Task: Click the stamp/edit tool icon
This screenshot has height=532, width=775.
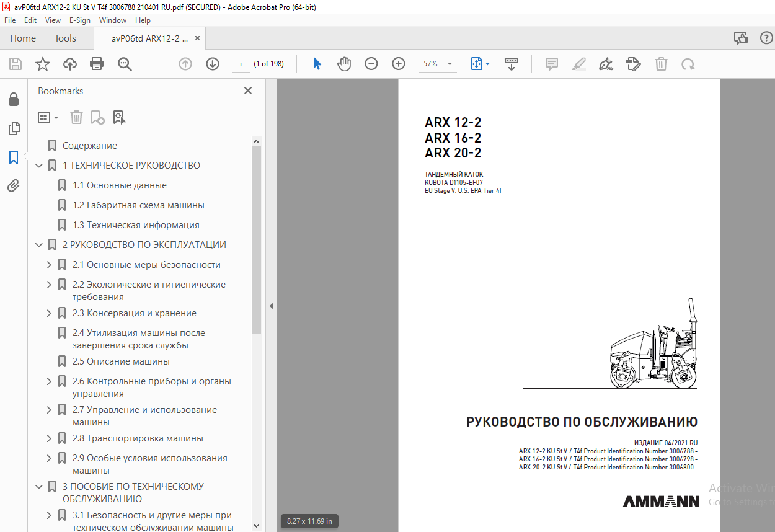Action: click(x=633, y=64)
